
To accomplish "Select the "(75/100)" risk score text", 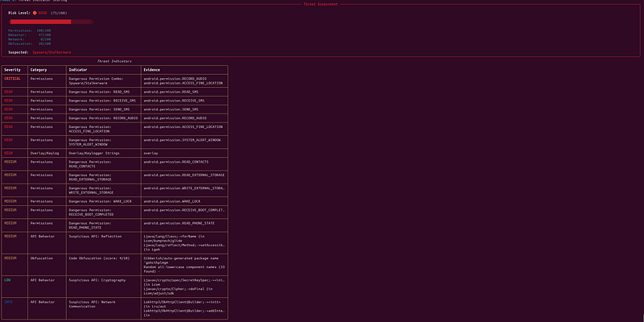I will 59,13.
